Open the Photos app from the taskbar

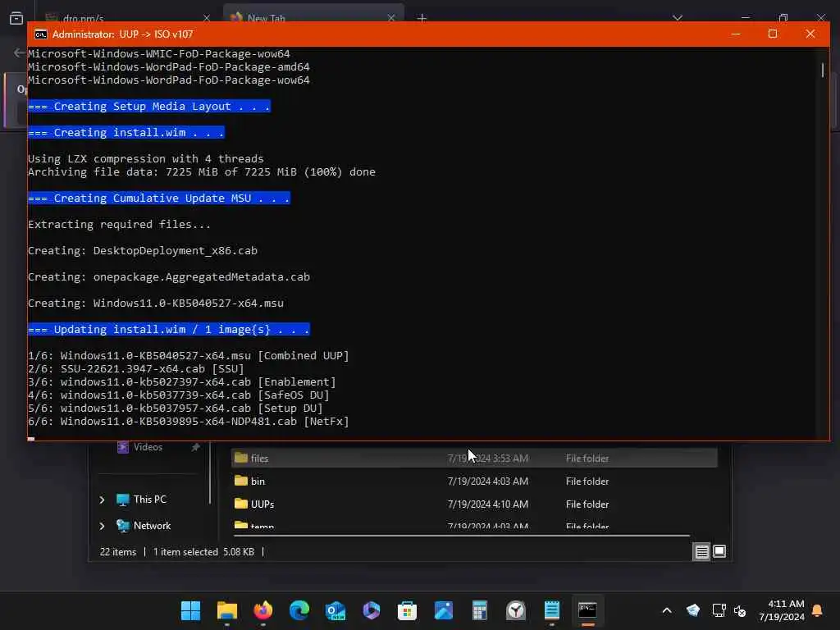(x=444, y=610)
